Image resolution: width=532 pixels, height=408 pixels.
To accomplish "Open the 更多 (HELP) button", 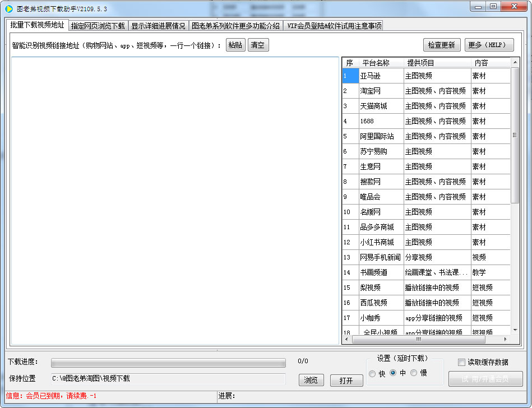I will [x=489, y=45].
